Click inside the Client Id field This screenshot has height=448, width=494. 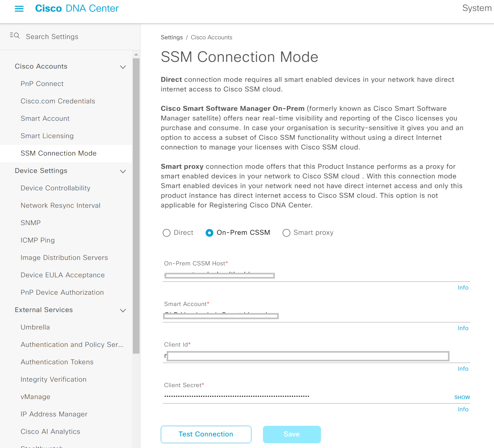tap(306, 356)
